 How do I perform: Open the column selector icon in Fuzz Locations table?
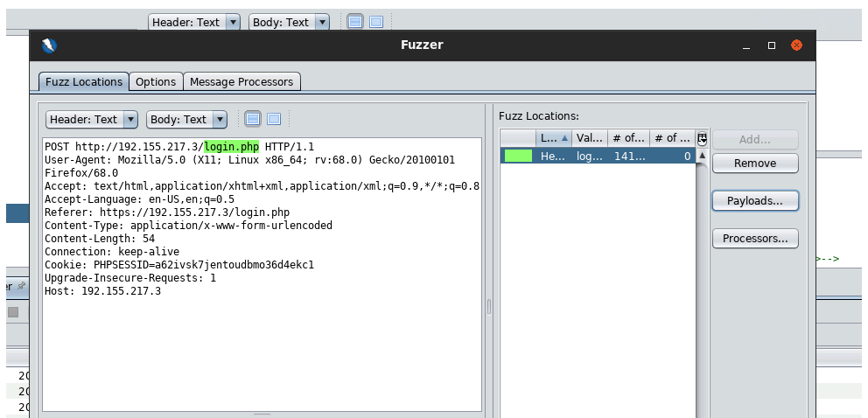point(702,138)
